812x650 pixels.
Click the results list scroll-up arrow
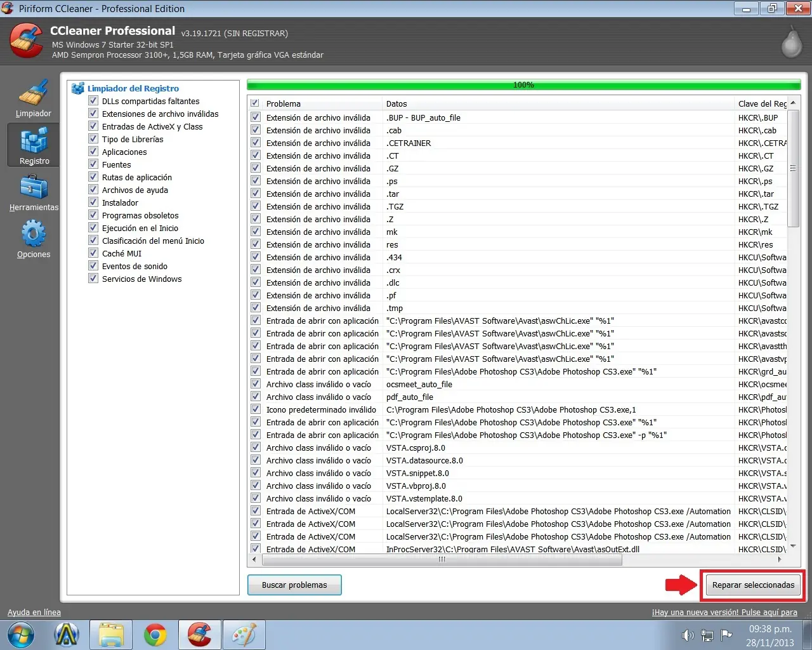click(793, 103)
